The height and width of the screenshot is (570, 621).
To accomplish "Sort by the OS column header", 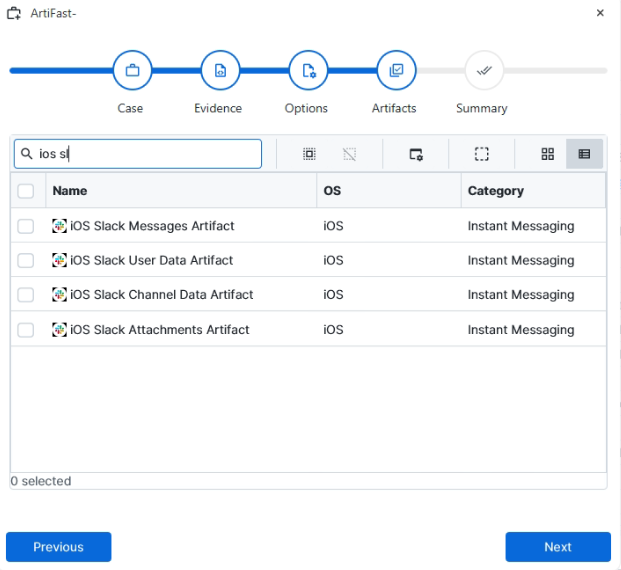I will (x=389, y=191).
